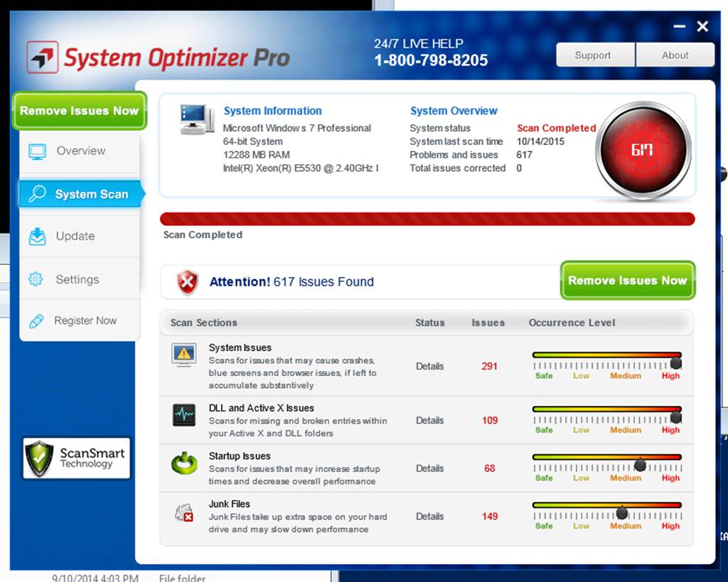This screenshot has width=728, height=582.
Task: Click the Startup Issues occurrence level slider knob
Action: tap(640, 465)
